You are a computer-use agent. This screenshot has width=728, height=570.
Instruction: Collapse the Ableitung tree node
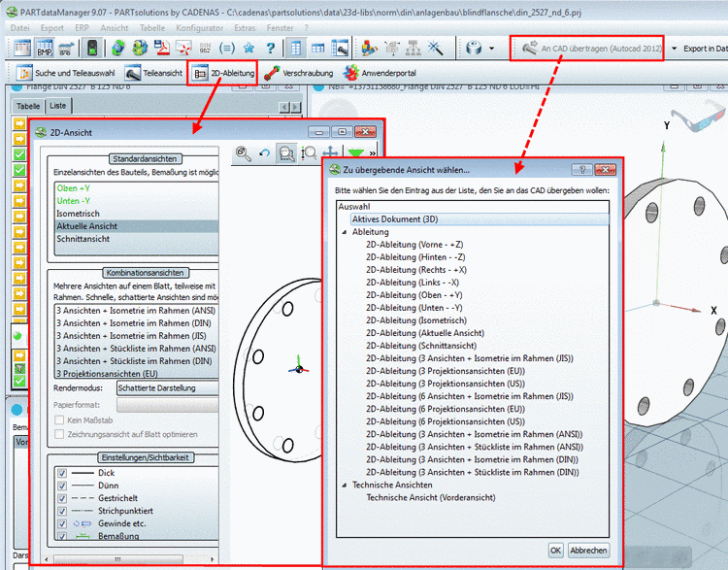coord(345,232)
